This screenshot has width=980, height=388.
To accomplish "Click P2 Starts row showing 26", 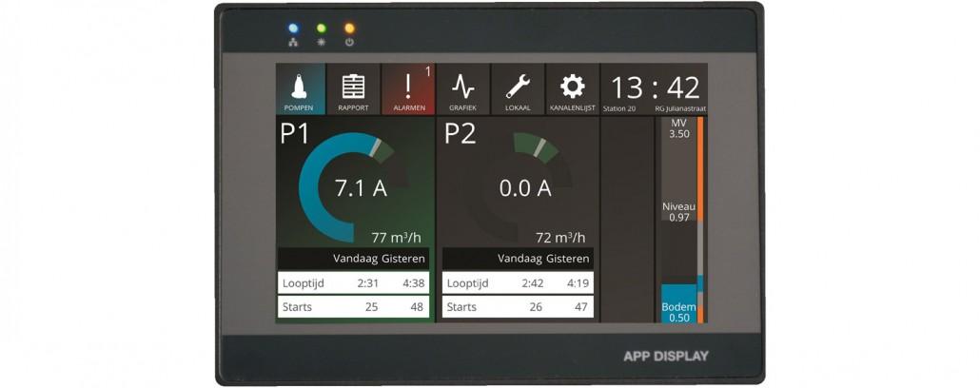I will pos(518,307).
